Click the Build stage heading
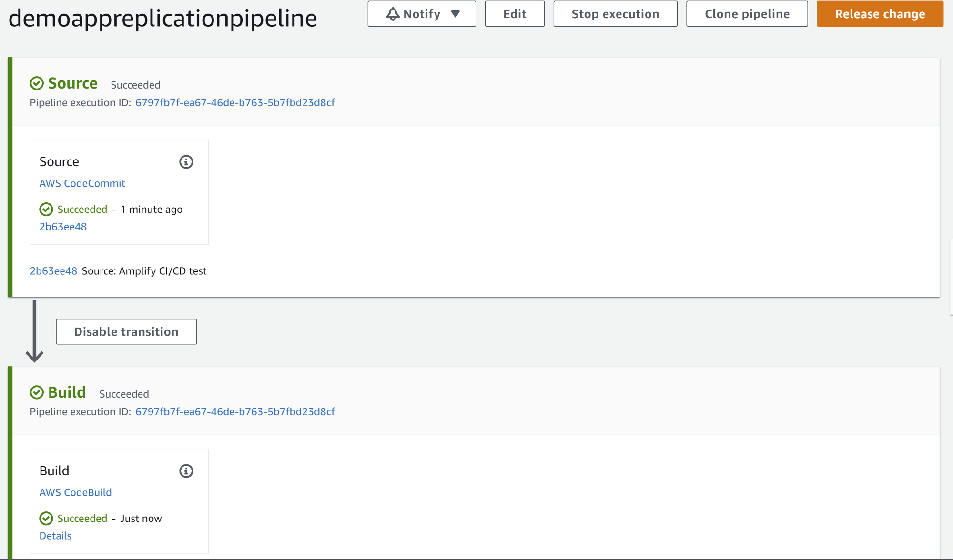The image size is (953, 560). click(x=67, y=392)
